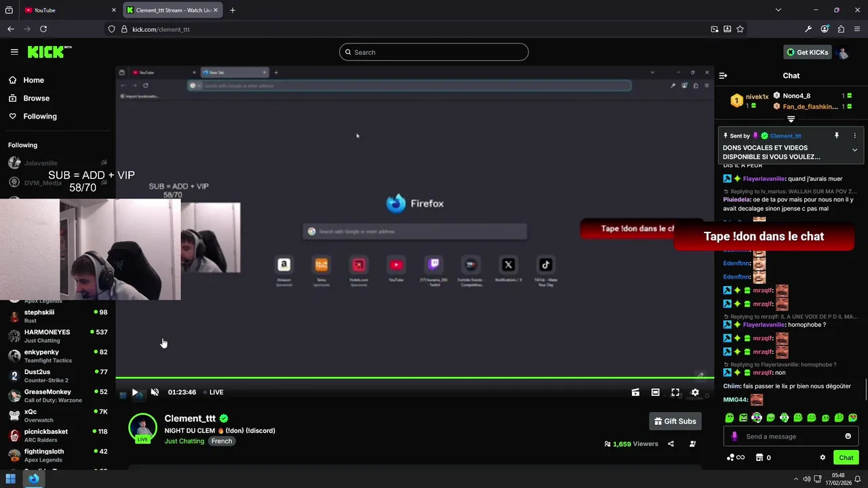Click video progress bar
The image size is (868, 488).
click(x=414, y=378)
